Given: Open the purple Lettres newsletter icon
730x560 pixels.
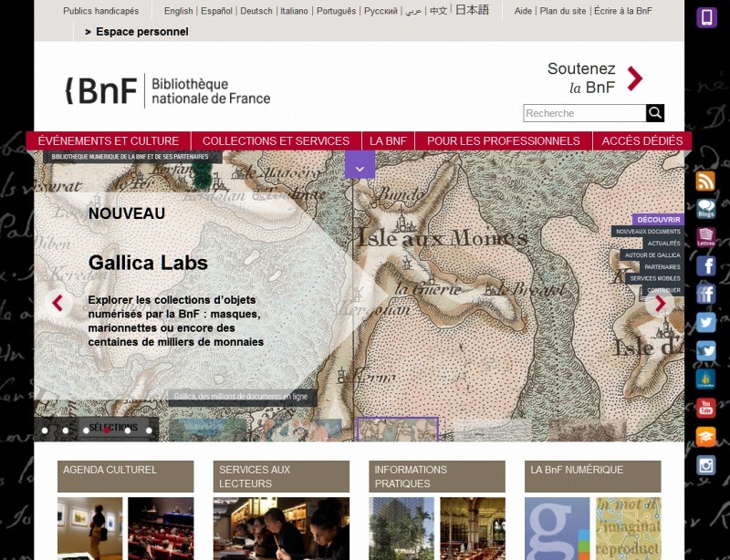Looking at the screenshot, I should click(705, 237).
